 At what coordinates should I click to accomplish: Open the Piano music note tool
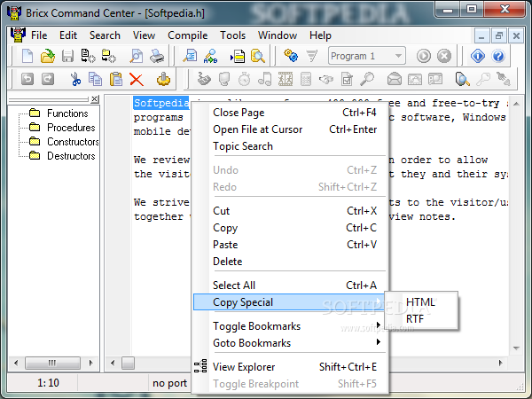click(264, 80)
